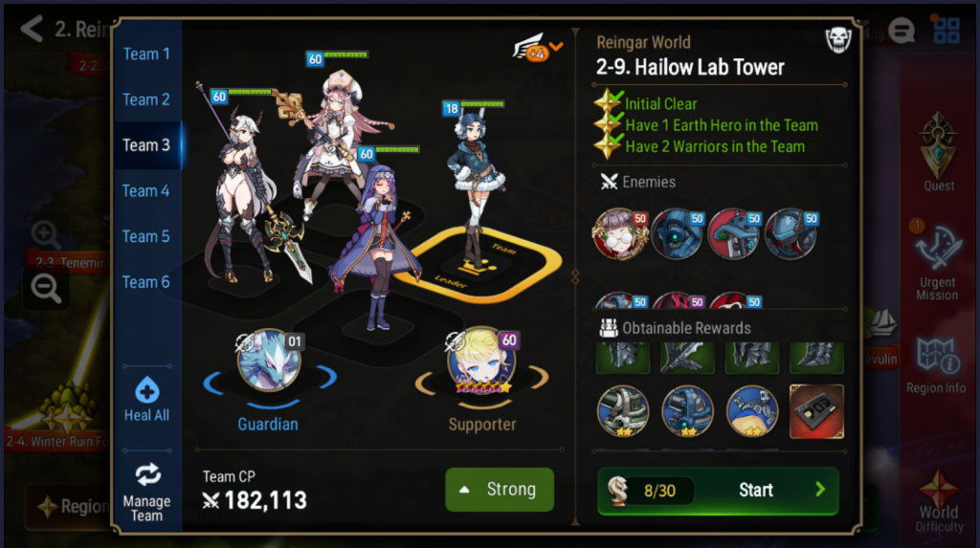Screen dimensions: 980x548
Task: Switch to the Team 1 tab
Action: pyautogui.click(x=146, y=54)
